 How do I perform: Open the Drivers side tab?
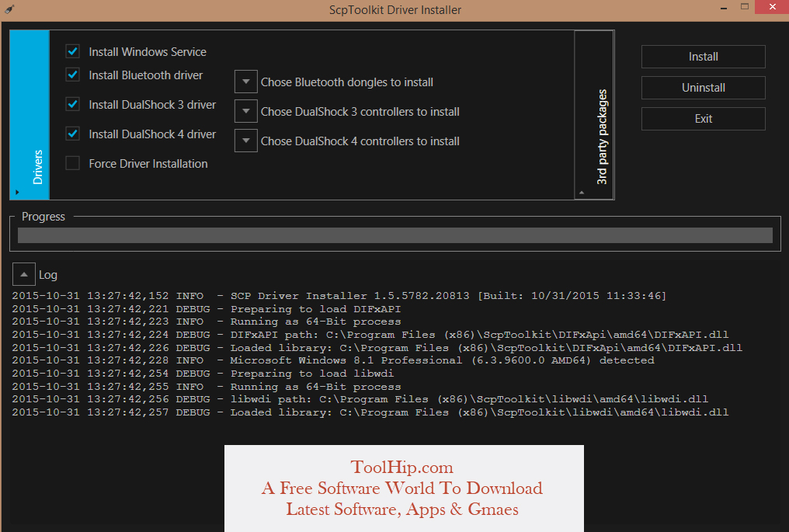30,115
